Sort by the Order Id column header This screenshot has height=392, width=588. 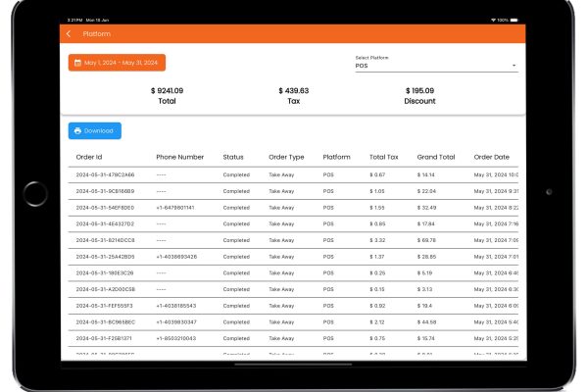click(x=89, y=157)
